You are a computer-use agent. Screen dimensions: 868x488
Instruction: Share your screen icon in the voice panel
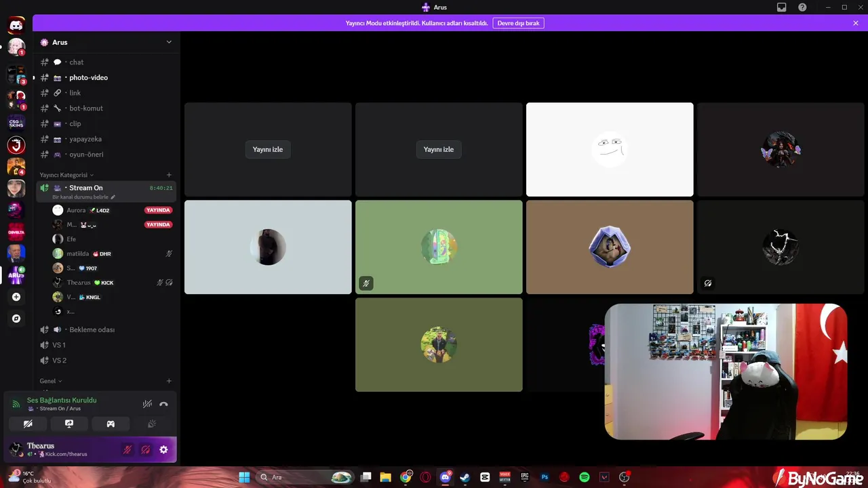69,424
